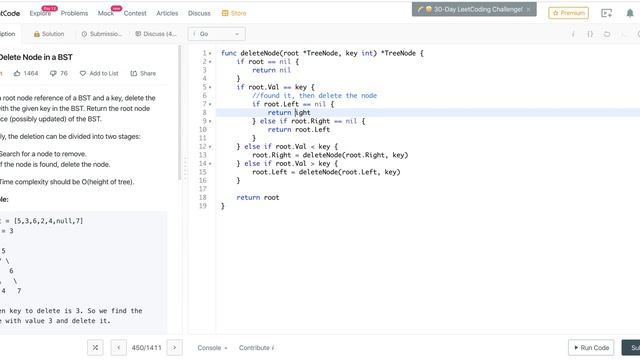Viewport: 640px width, 360px height.
Task: Reset code with the undo arrow icon
Action: tap(607, 34)
